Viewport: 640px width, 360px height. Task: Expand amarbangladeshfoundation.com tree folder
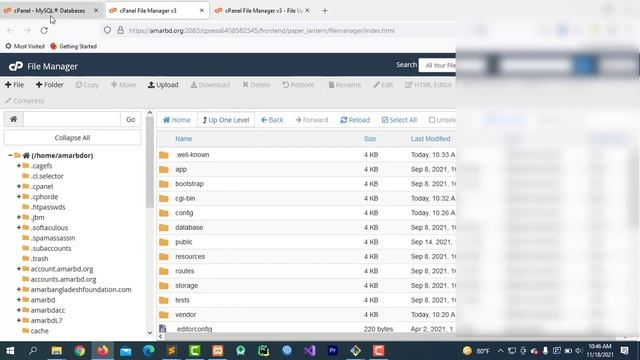pos(19,289)
